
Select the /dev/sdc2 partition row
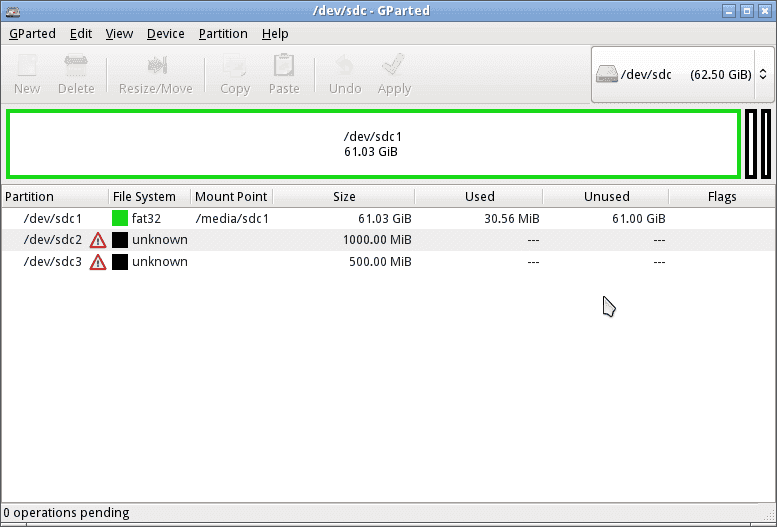(388, 240)
